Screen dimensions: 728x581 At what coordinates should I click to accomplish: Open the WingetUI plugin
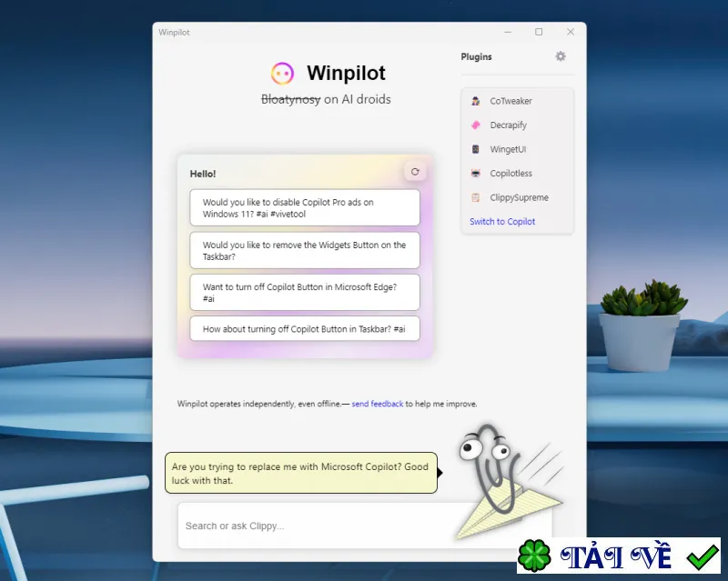(508, 149)
